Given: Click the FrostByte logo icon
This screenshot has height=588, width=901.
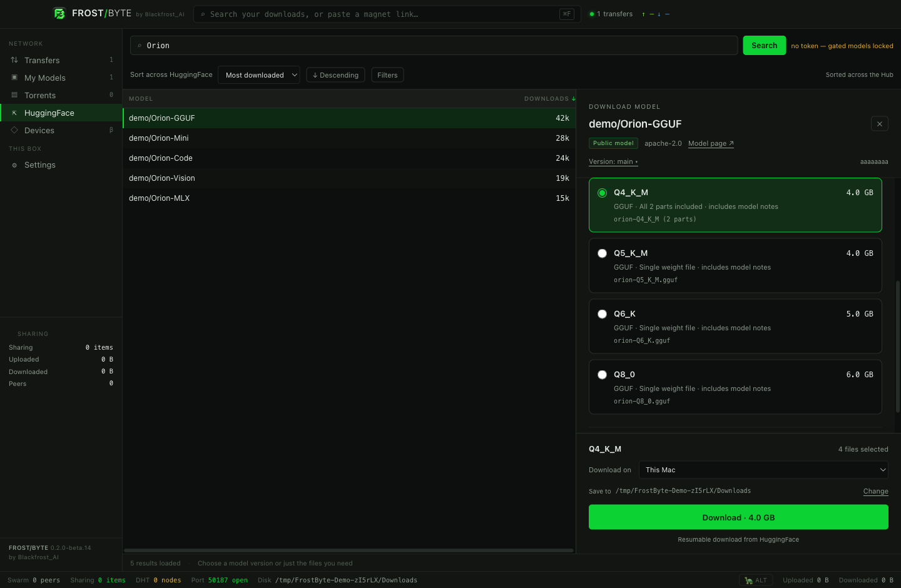Looking at the screenshot, I should point(59,13).
